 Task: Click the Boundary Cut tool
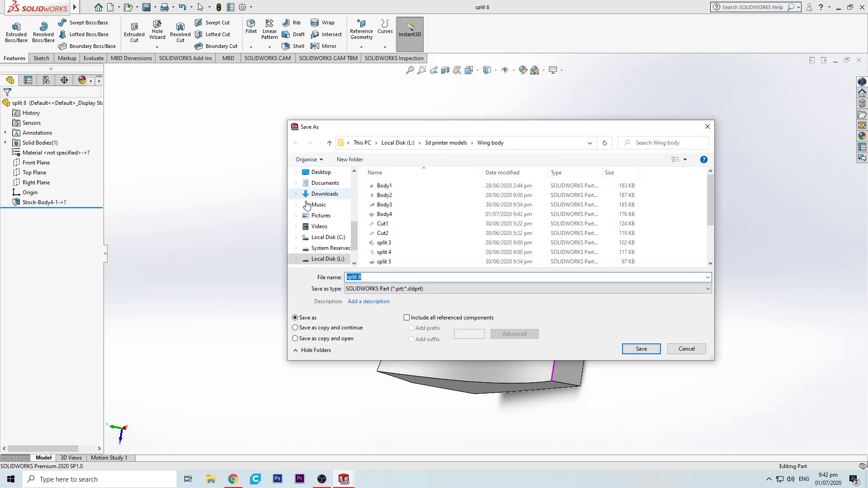pos(216,46)
